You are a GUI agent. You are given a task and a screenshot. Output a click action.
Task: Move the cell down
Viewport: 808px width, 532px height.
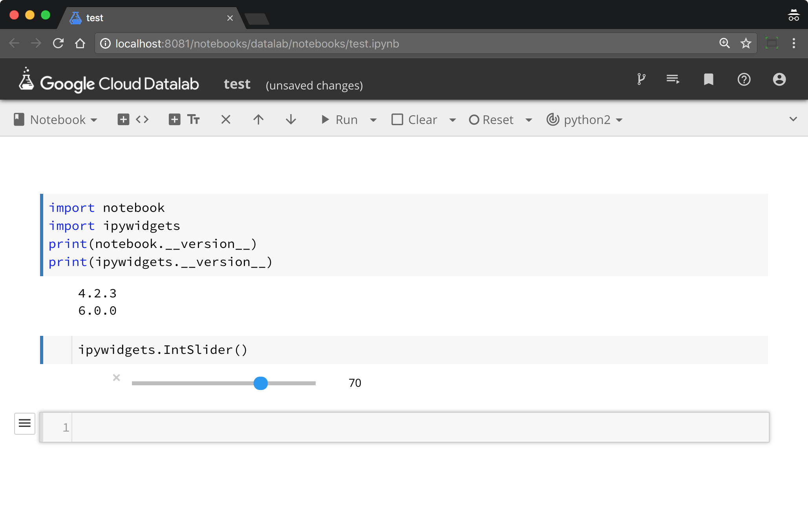290,119
